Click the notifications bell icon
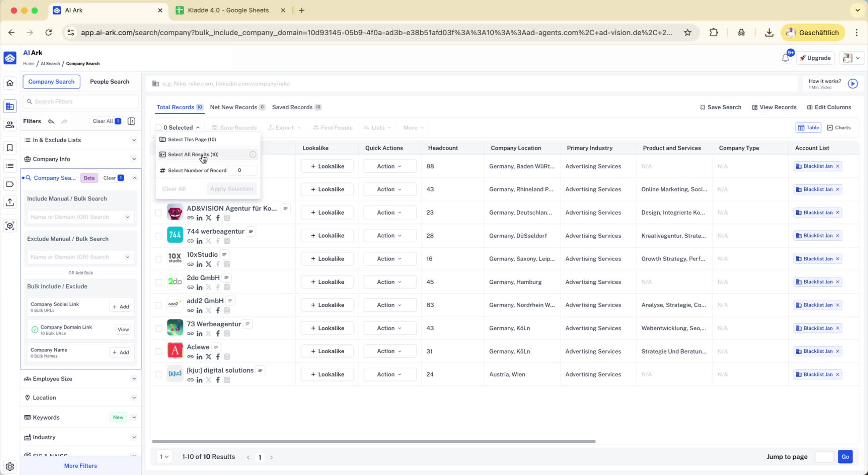The image size is (868, 475). pyautogui.click(x=785, y=58)
